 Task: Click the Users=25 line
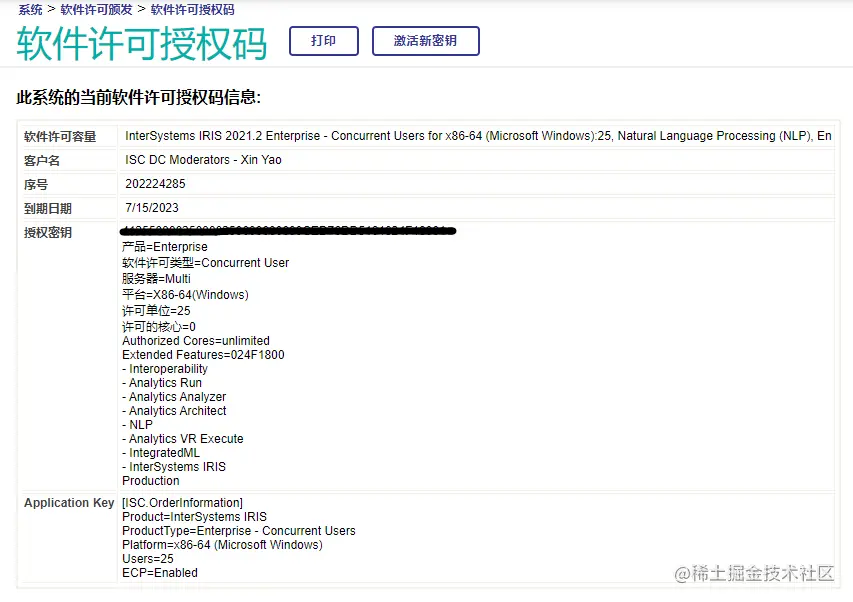(148, 559)
